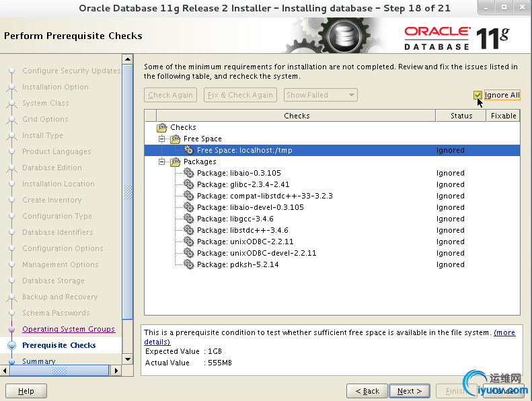Click the Ignored status for pdksh-5.2.14
Image resolution: width=532 pixels, height=401 pixels.
click(x=450, y=264)
